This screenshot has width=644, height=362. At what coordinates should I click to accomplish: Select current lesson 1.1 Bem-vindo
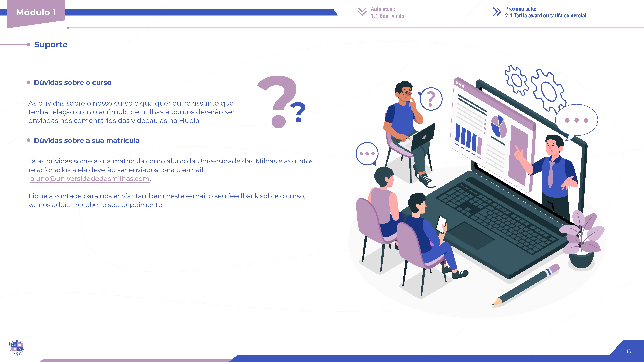pos(388,16)
